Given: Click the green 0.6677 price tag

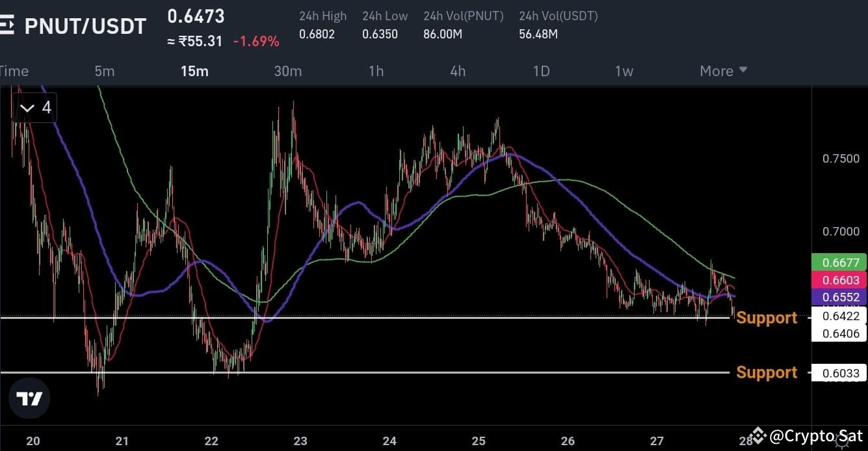Looking at the screenshot, I should (x=839, y=262).
